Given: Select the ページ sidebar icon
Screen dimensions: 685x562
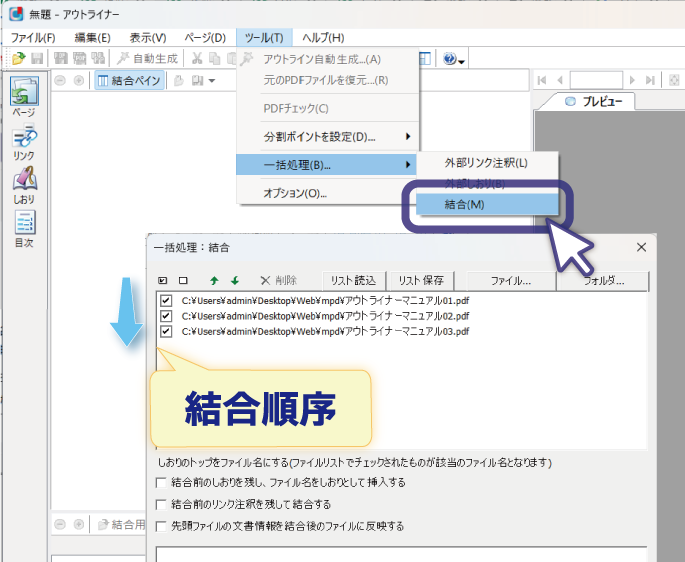Looking at the screenshot, I should coord(23,98).
